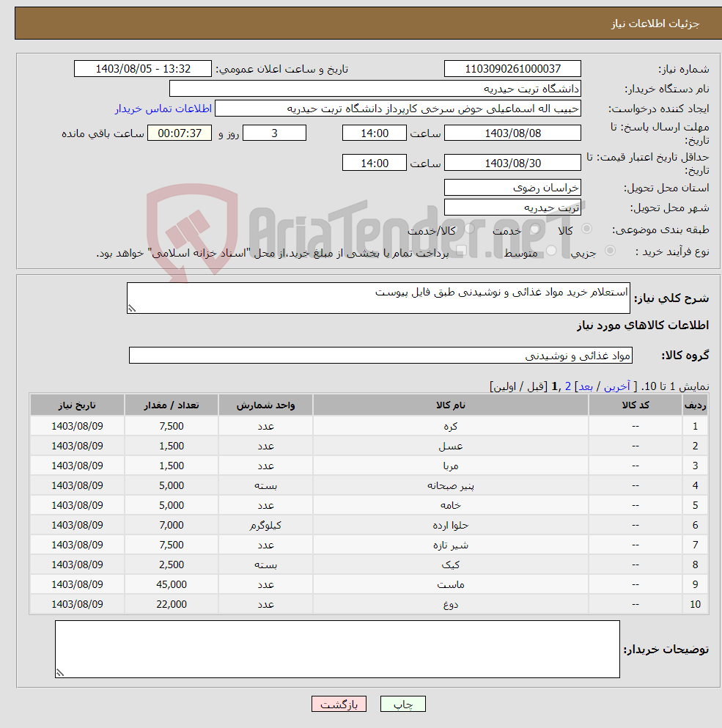Image resolution: width=722 pixels, height=728 pixels.
Task: Select the پنیر صبحانه item name cell
Action: [x=451, y=485]
